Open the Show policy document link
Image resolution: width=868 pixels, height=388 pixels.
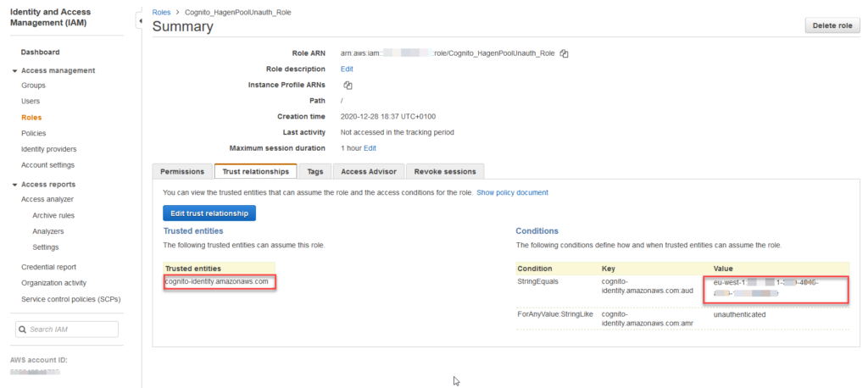coord(512,192)
